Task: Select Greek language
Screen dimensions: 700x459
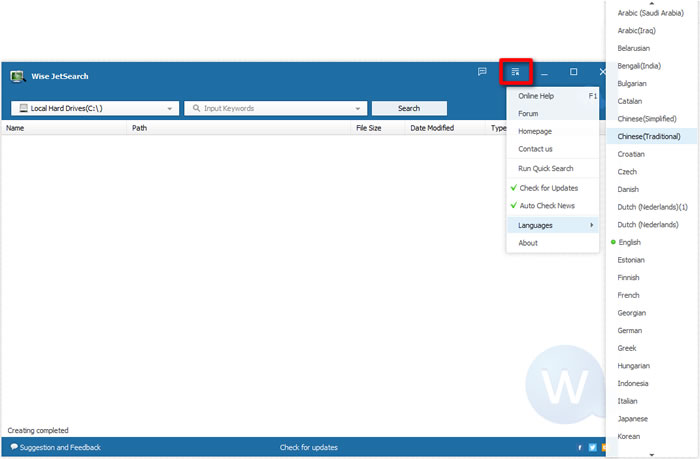Action: (652, 348)
